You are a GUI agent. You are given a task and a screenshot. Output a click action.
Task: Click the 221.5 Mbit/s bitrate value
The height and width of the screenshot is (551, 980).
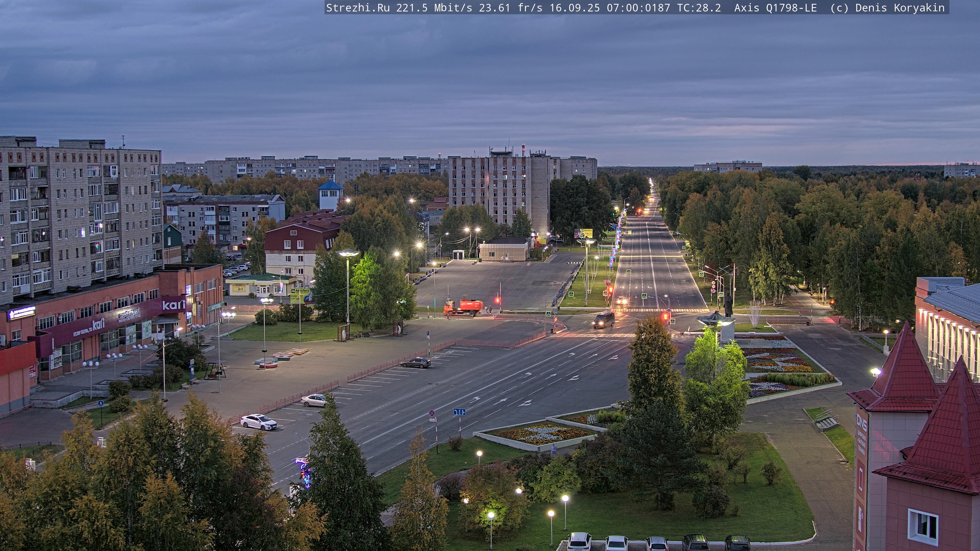(434, 8)
